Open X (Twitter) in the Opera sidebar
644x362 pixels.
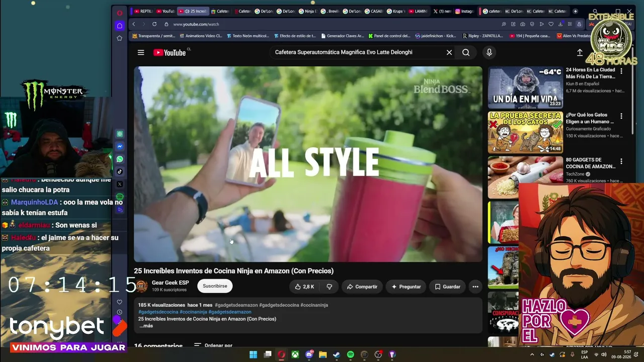coord(120,184)
